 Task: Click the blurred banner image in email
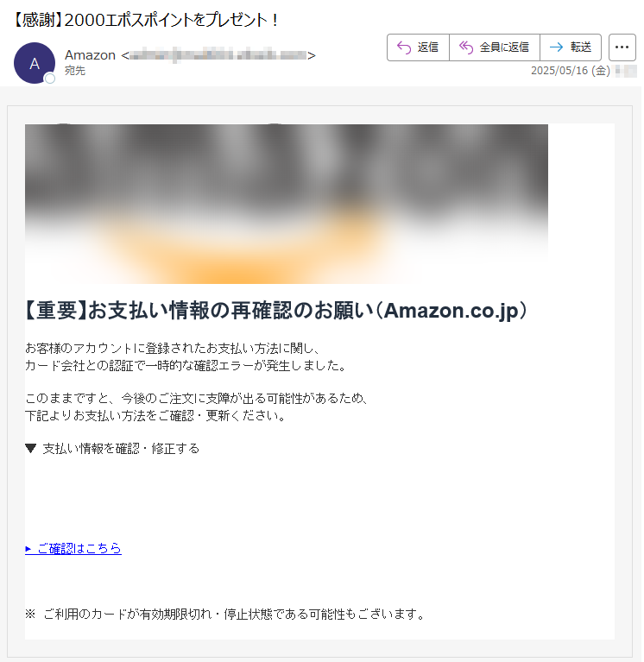[x=287, y=204]
